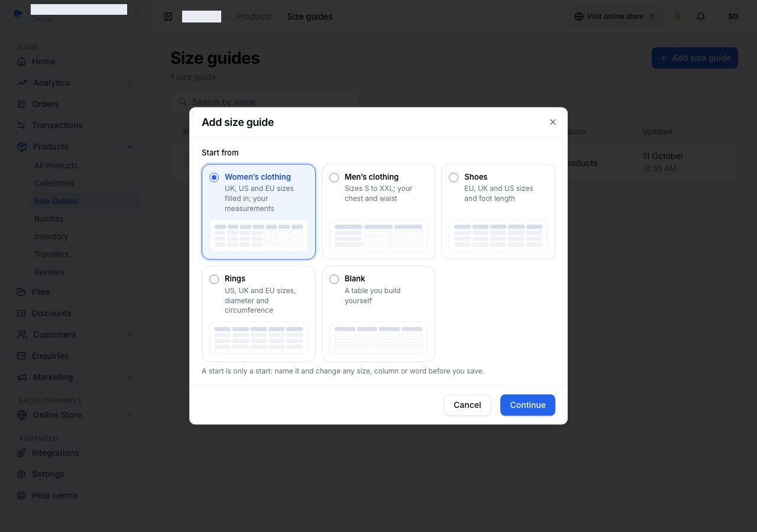Screen dimensions: 757x532
Task: Expand the Analytics submenu chevron
Action: (x=130, y=83)
